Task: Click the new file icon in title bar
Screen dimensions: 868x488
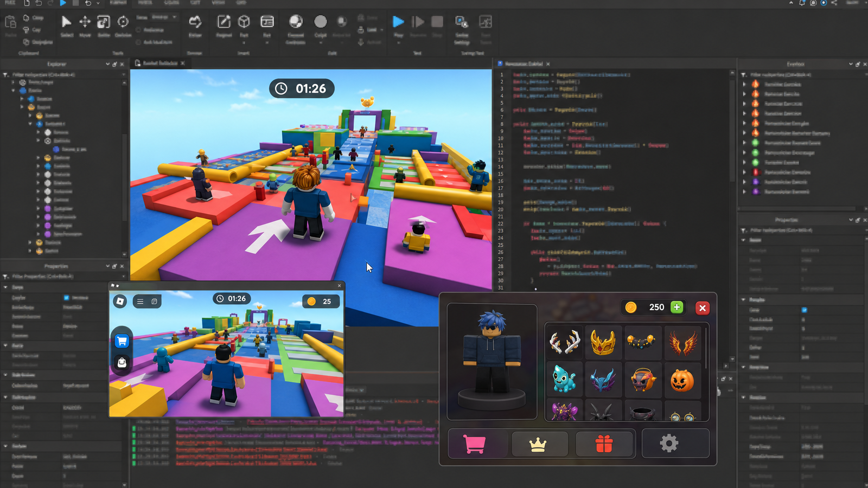Action: (27, 3)
